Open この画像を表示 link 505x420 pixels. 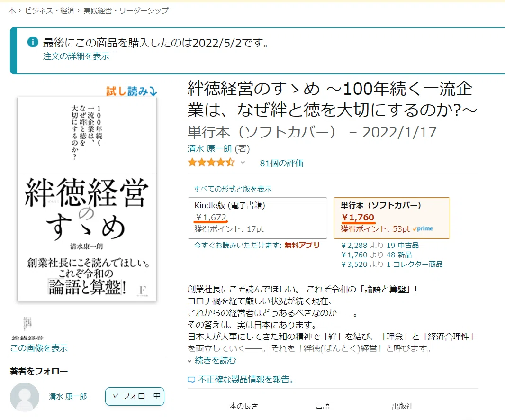coord(39,348)
